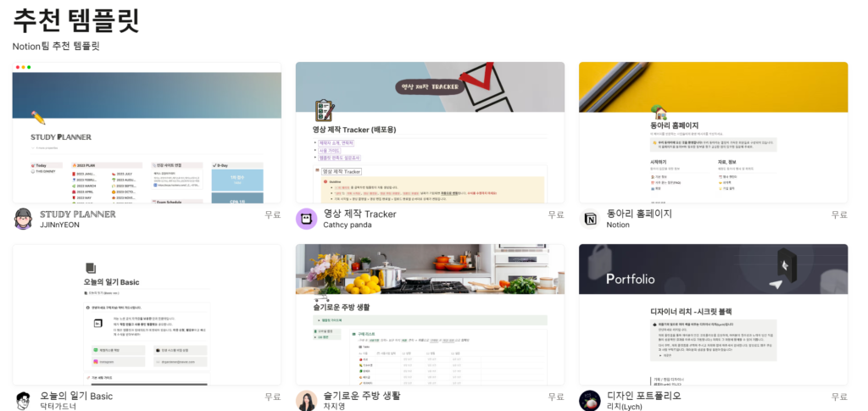Click the 리치(Lych) creator avatar icon
Viewport: 868px width, 411px height.
coord(590,401)
